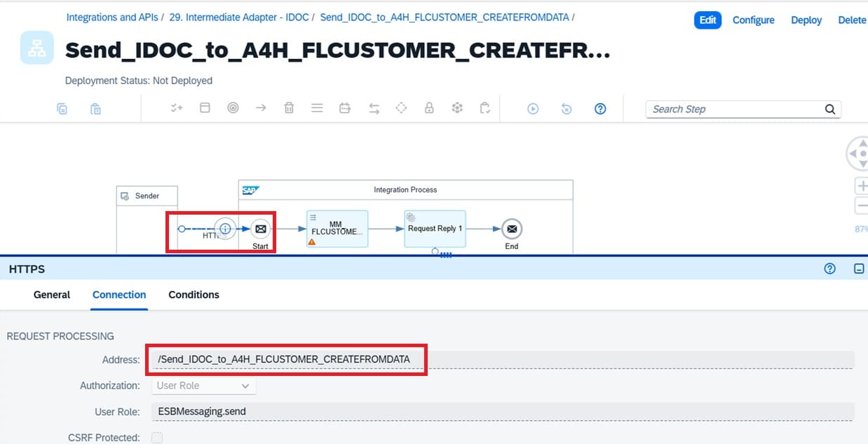The height and width of the screenshot is (444, 868).
Task: Minimize the HTTPS properties panel
Action: (858, 269)
